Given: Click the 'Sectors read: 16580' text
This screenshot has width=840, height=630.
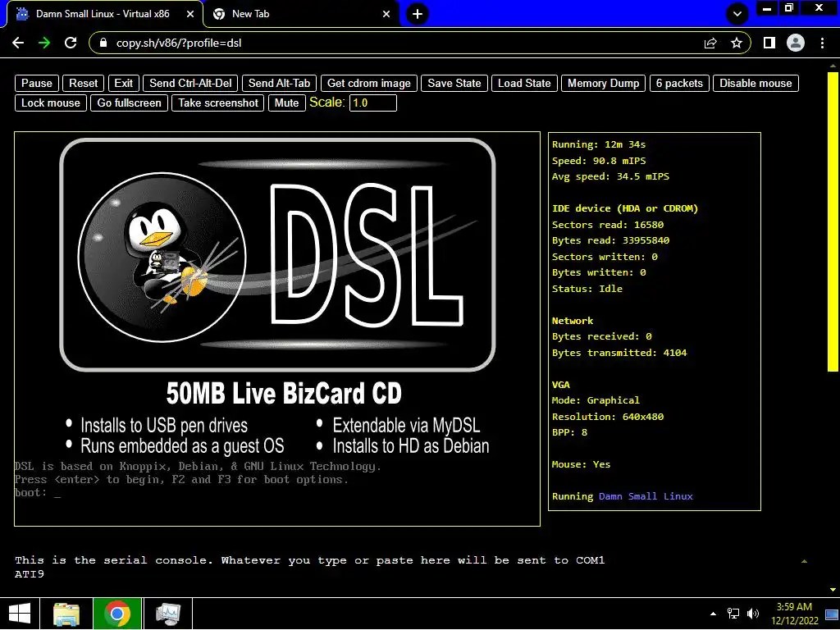Looking at the screenshot, I should point(608,225).
